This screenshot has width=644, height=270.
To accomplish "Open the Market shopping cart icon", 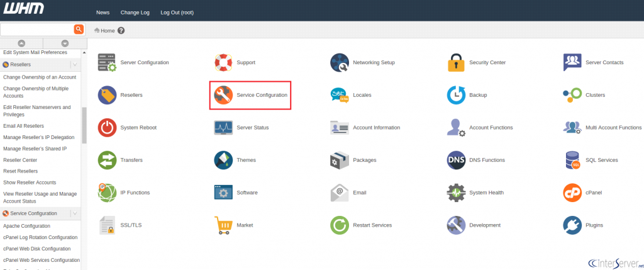I will (223, 225).
